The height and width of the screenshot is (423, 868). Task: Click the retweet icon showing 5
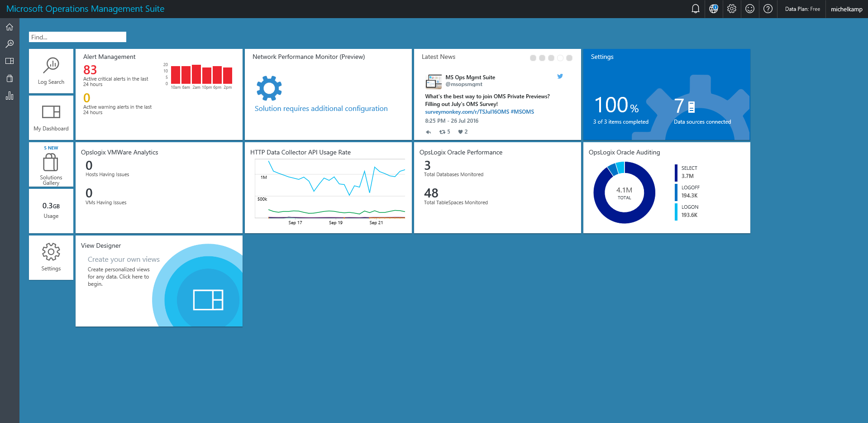(442, 132)
